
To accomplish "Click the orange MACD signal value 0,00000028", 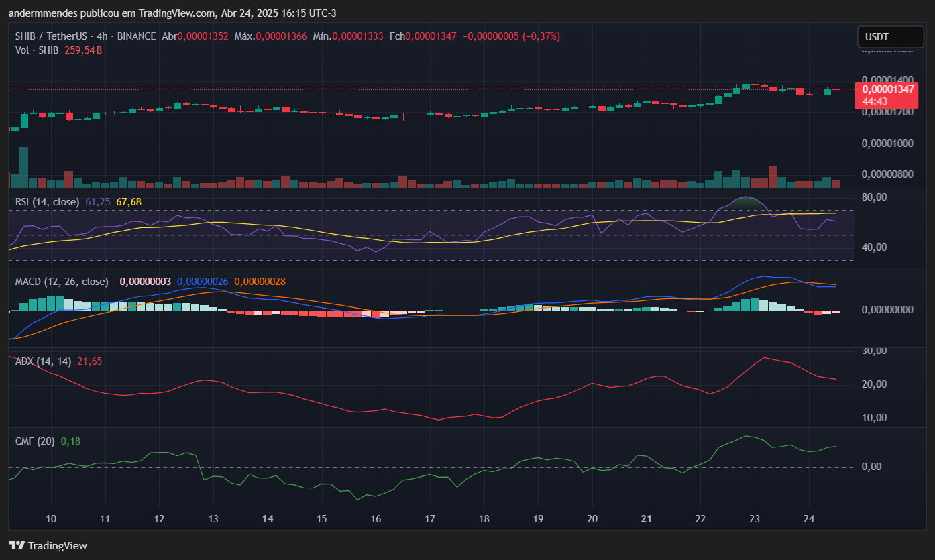I will coord(260,282).
